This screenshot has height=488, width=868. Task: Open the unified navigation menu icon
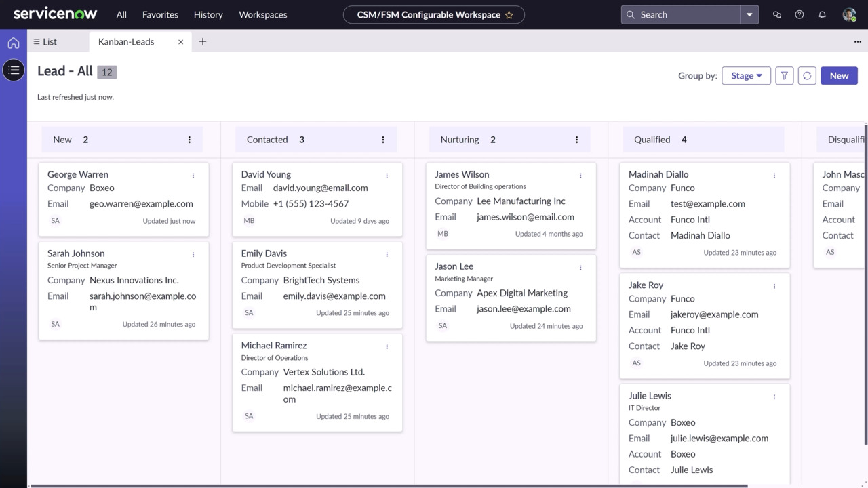tap(14, 70)
